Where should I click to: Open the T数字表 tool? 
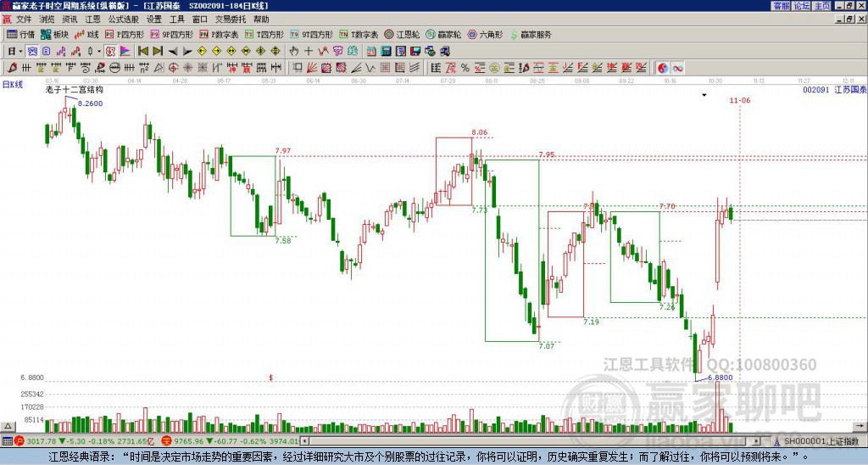coord(359,34)
